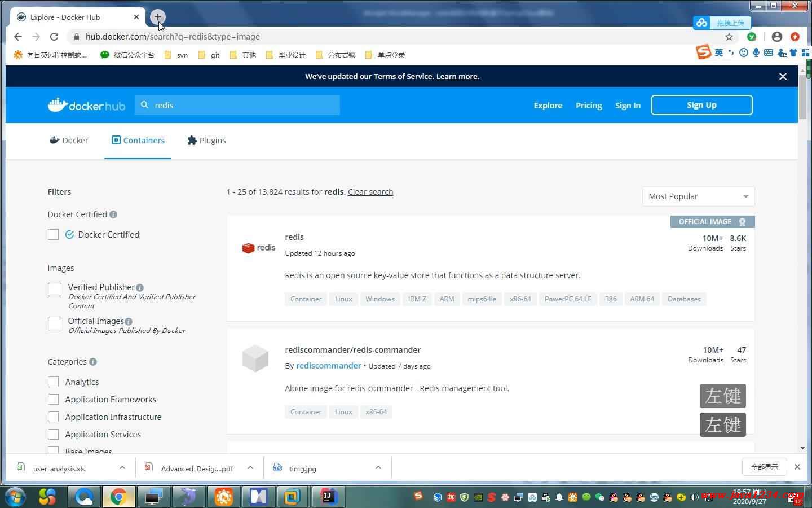Image resolution: width=812 pixels, height=508 pixels.
Task: Click the Docker Hub whale logo
Action: 86,105
